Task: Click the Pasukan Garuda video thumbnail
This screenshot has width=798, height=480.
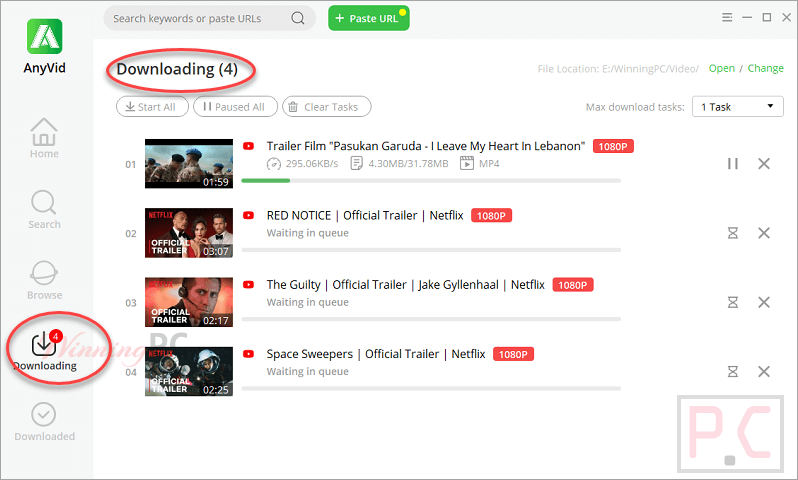Action: pyautogui.click(x=189, y=163)
